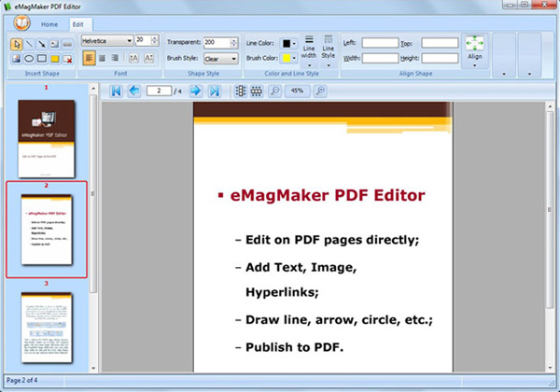Select page 2 thumbnail
This screenshot has height=392, width=560.
(x=47, y=230)
